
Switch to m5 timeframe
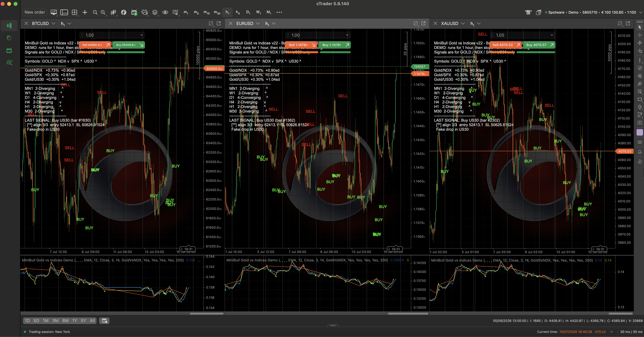(x=196, y=12)
